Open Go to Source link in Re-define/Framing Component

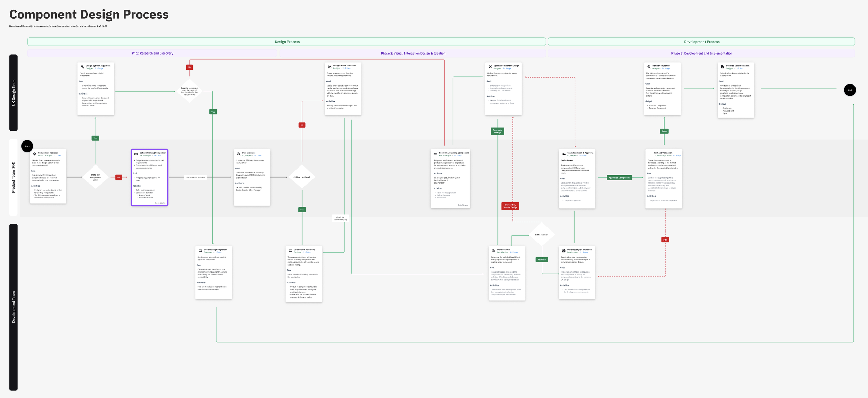pyautogui.click(x=462, y=205)
